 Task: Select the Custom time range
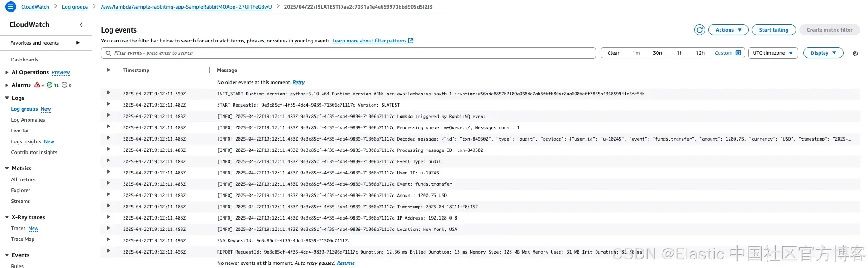724,53
